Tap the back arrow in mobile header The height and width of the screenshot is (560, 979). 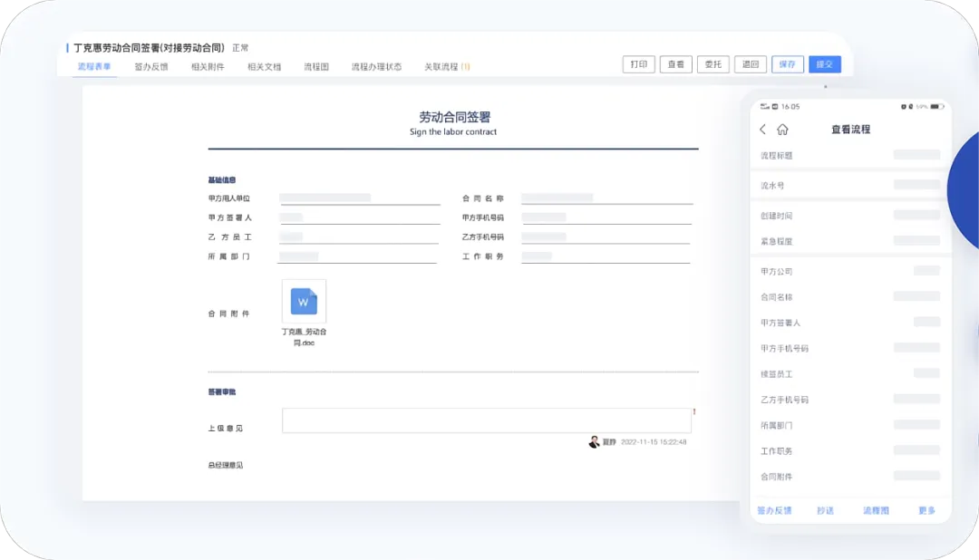click(x=762, y=130)
